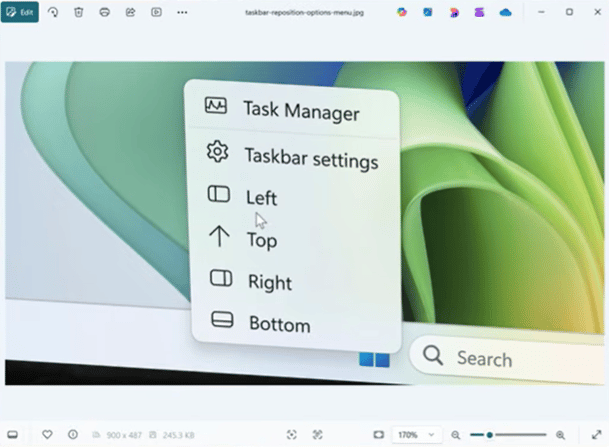Click the focus-frame icon with center dot
This screenshot has width=609, height=447.
292,435
